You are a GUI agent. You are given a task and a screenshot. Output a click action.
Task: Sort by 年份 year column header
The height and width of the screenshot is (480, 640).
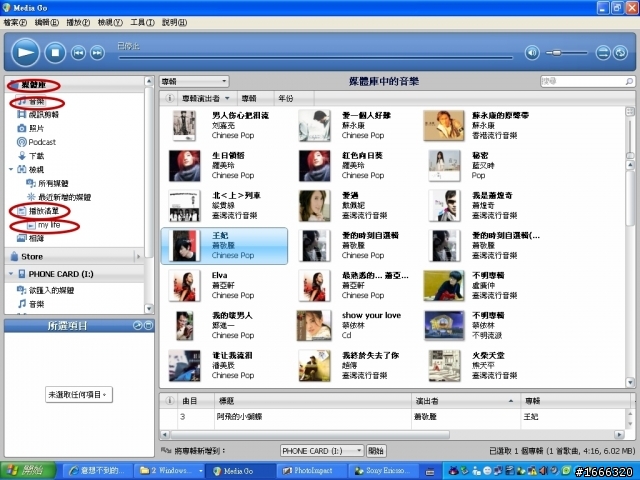pyautogui.click(x=294, y=98)
